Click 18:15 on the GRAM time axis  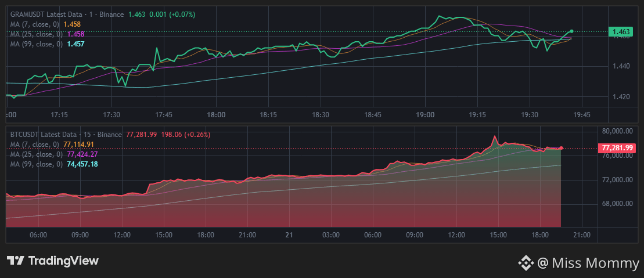point(268,115)
